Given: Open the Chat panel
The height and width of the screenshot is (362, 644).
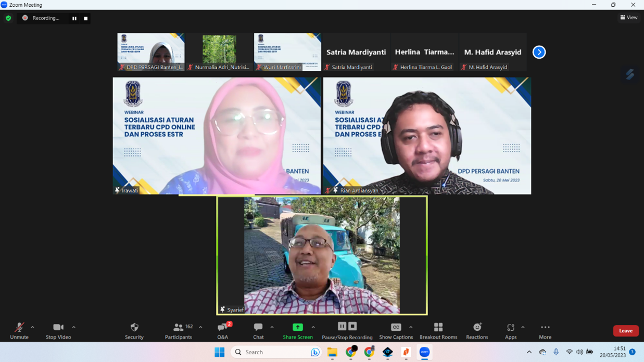Looking at the screenshot, I should pos(258,331).
